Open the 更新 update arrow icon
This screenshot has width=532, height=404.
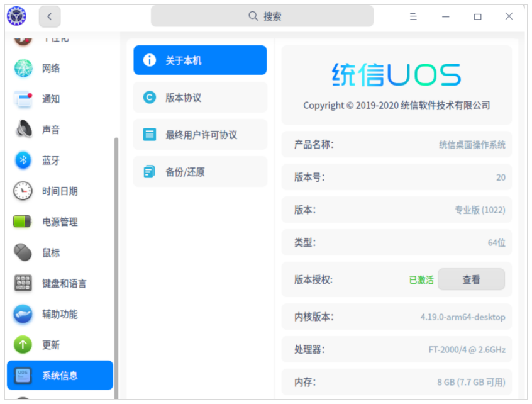[23, 345]
